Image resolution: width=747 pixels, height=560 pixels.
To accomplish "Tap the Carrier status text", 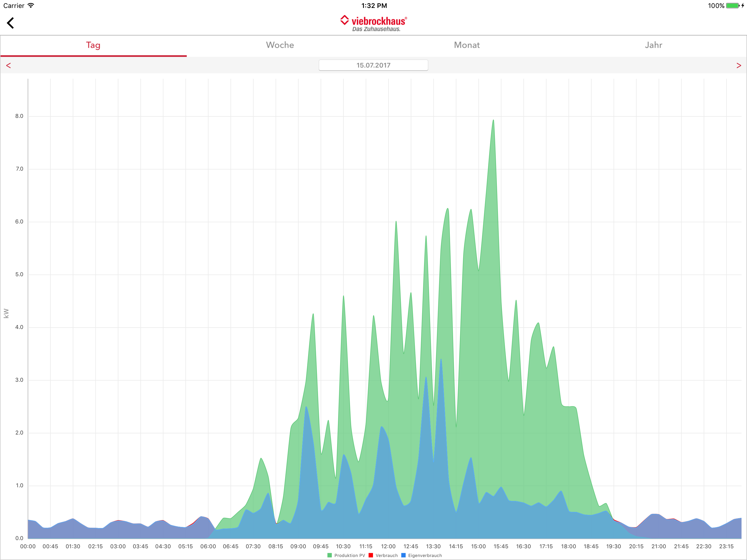I will pyautogui.click(x=14, y=6).
